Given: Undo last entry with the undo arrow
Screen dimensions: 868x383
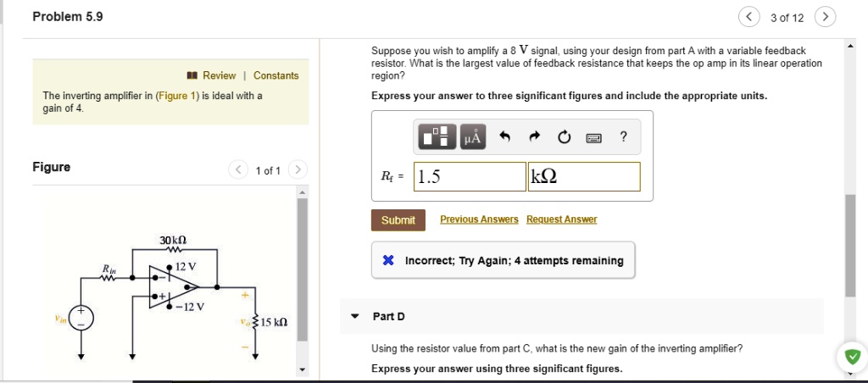Looking at the screenshot, I should [x=504, y=136].
